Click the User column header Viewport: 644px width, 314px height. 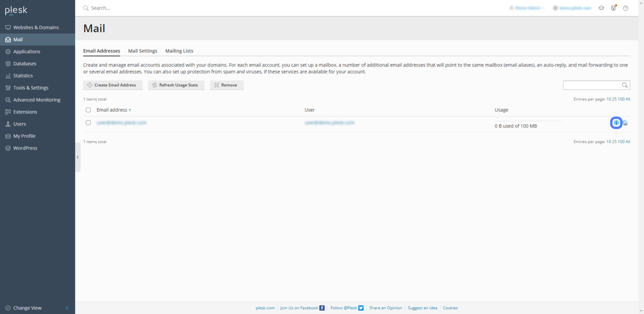[x=309, y=110]
